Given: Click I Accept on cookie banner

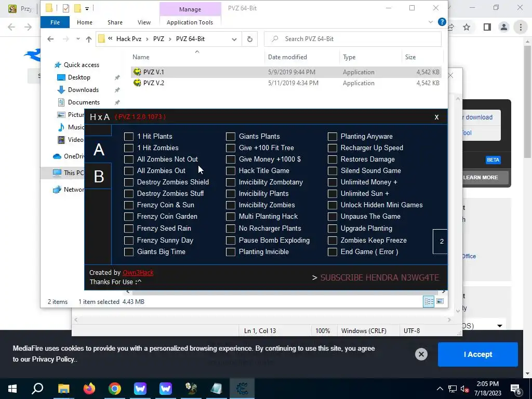Looking at the screenshot, I should point(478,354).
